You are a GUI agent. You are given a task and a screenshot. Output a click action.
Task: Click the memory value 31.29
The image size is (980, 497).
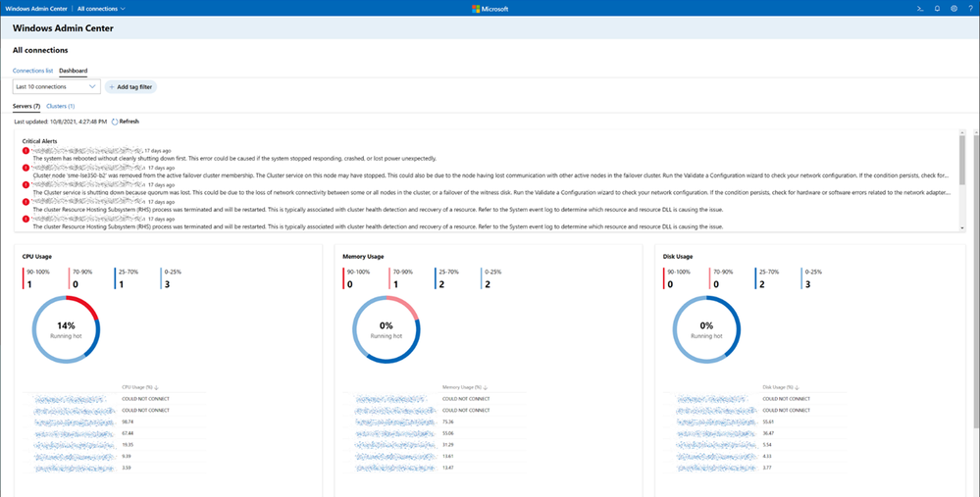coord(448,445)
